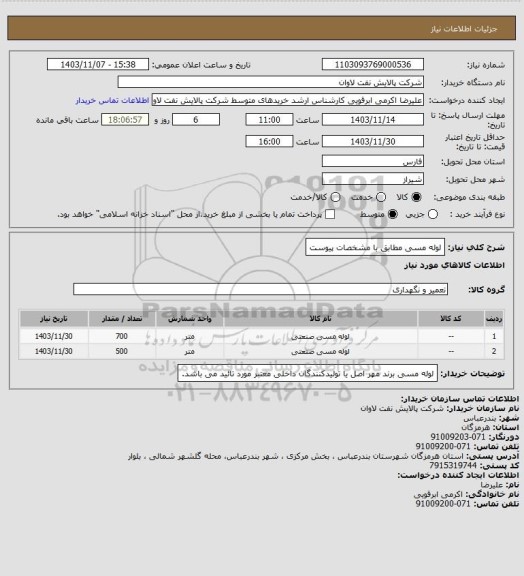Click the delivery city field شیراز
Viewport: 524px width, 576px height.
pos(373,179)
